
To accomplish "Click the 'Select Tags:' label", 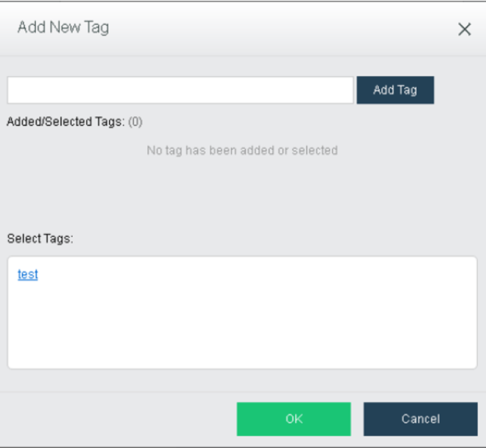I will (40, 239).
